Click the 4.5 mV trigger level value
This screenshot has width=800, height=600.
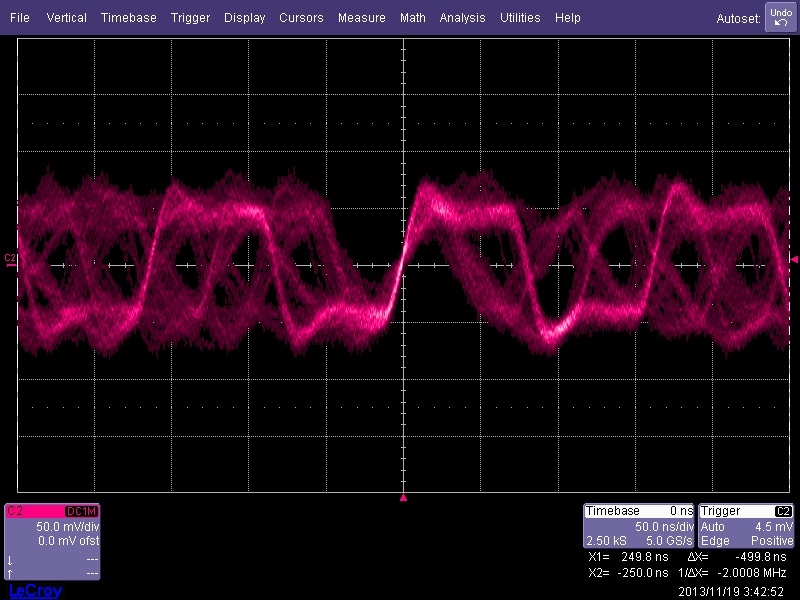click(x=774, y=526)
